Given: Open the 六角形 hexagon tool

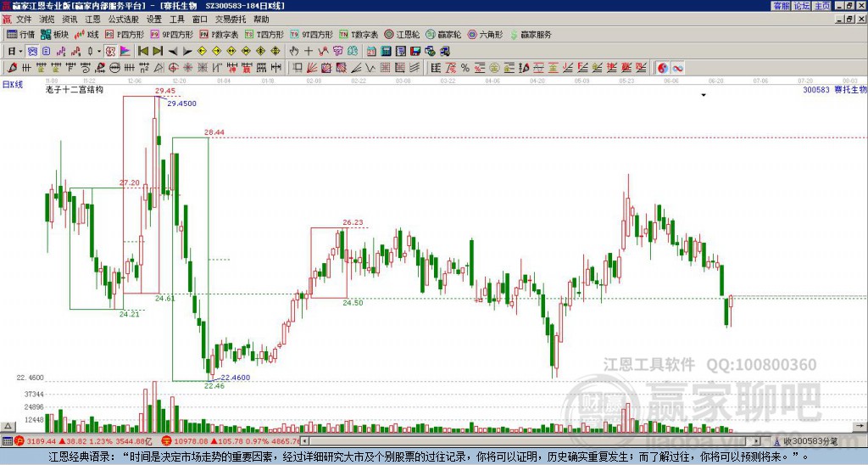Looking at the screenshot, I should (x=485, y=34).
